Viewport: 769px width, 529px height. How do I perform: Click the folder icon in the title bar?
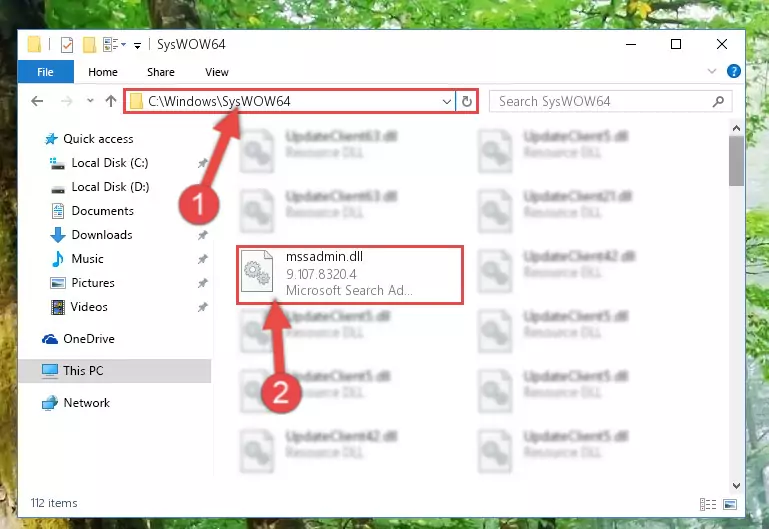click(x=34, y=45)
